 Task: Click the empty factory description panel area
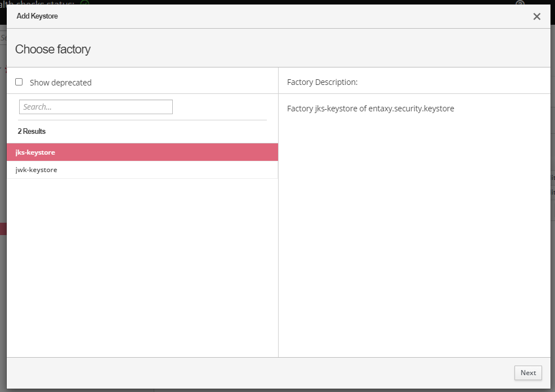(414, 236)
